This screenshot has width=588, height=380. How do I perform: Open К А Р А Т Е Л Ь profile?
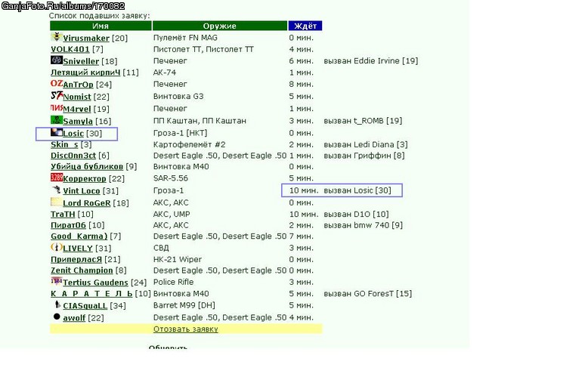click(x=91, y=293)
